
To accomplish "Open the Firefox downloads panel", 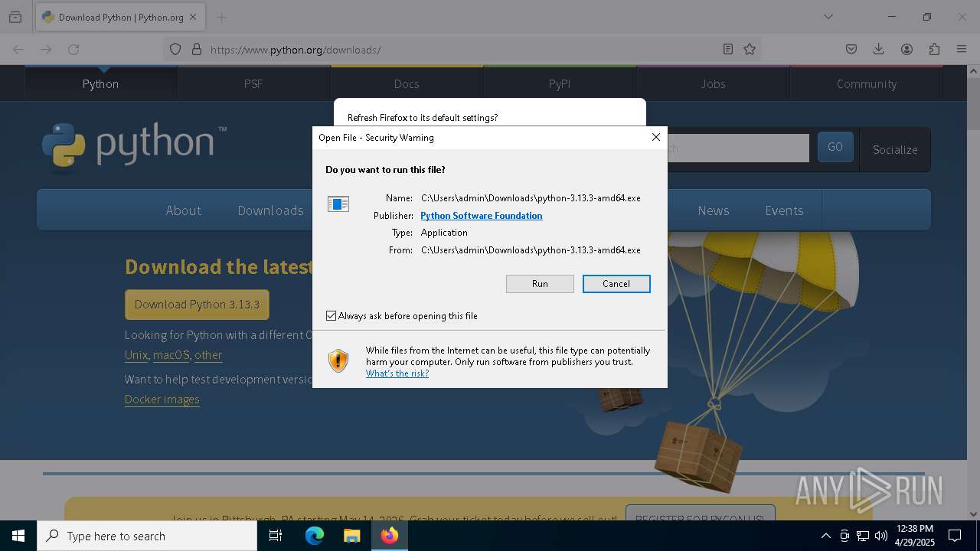I will 879,49.
